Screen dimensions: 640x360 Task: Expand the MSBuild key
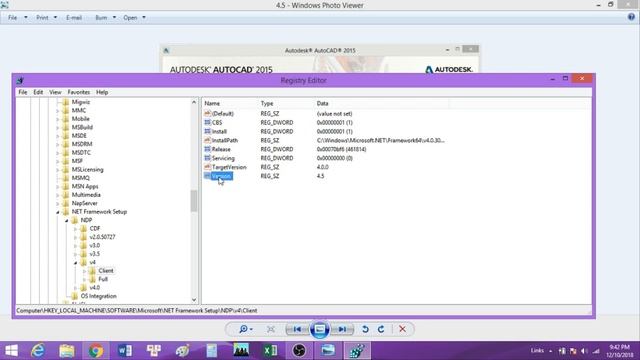[58, 127]
